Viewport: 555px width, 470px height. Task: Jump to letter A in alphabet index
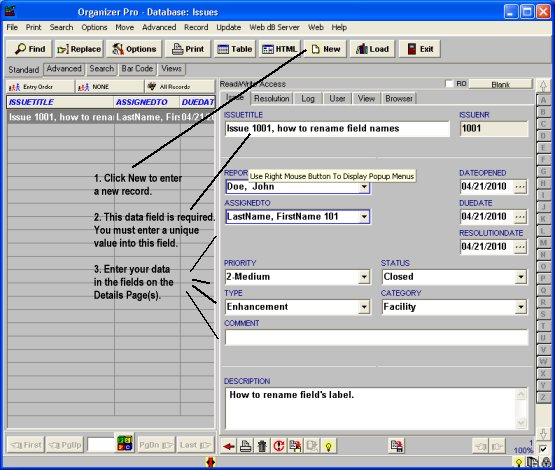pyautogui.click(x=543, y=100)
